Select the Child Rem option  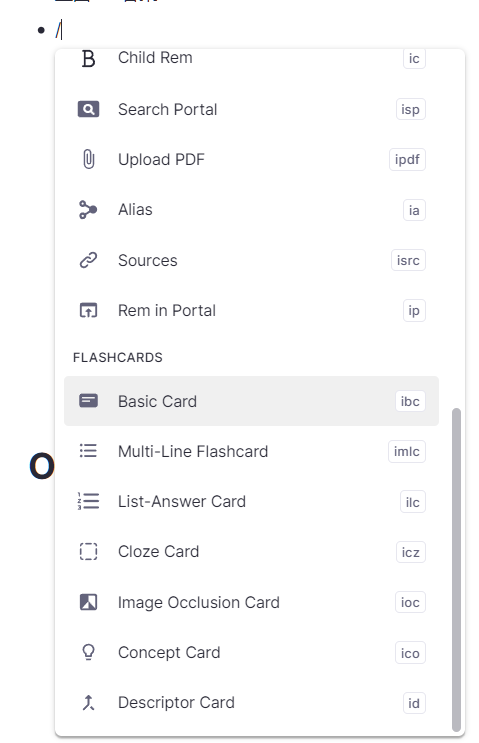251,58
